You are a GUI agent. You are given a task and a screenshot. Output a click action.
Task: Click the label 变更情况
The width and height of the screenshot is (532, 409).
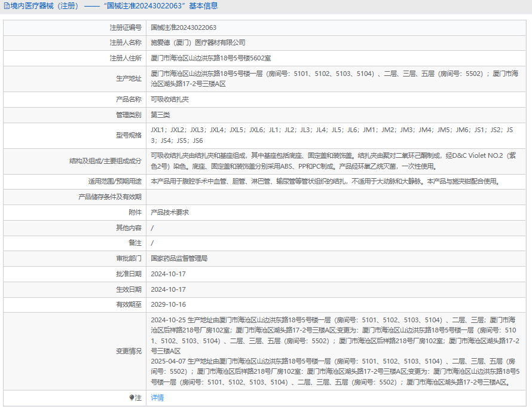(x=129, y=351)
